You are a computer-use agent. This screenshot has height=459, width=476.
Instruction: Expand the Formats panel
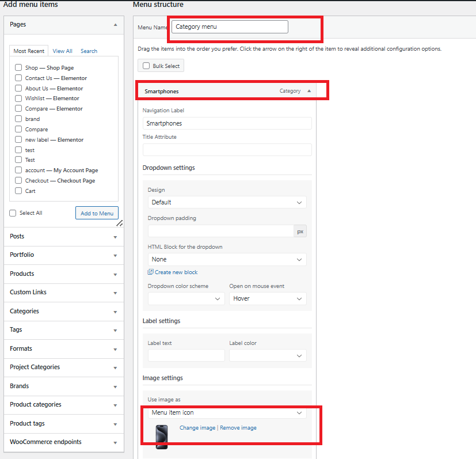point(64,349)
